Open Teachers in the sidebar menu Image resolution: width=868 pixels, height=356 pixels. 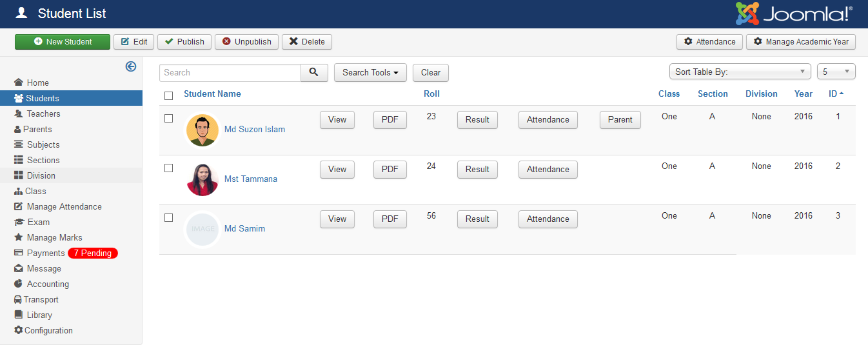43,114
